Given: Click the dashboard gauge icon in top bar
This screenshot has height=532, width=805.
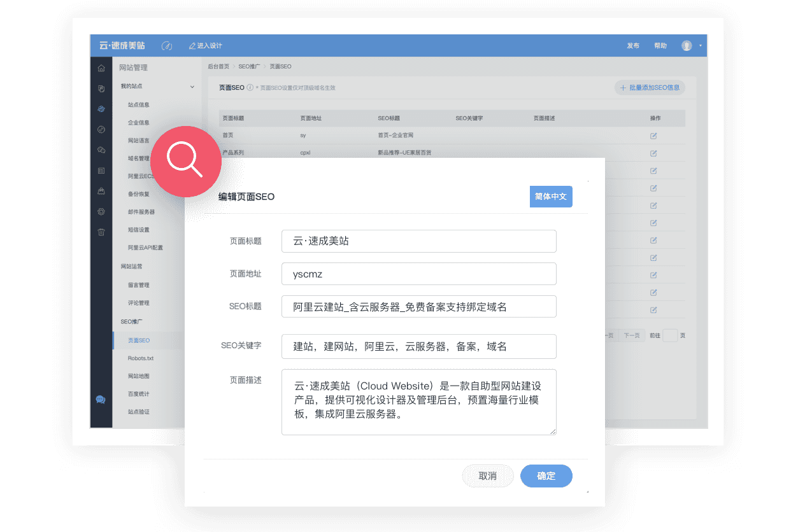Looking at the screenshot, I should coord(167,46).
